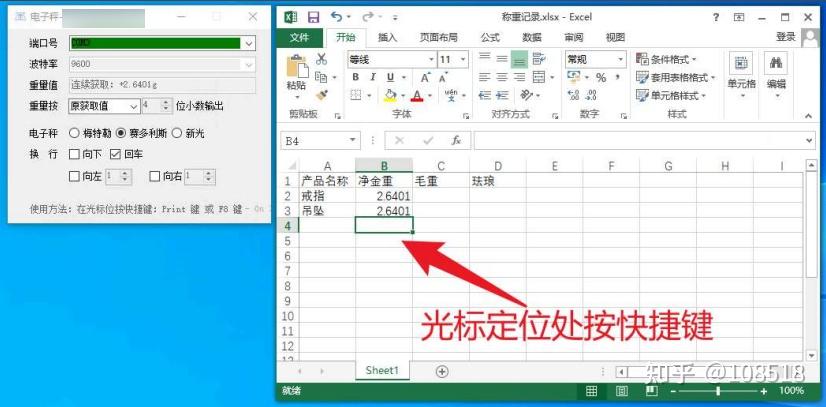Select column B header

point(384,166)
